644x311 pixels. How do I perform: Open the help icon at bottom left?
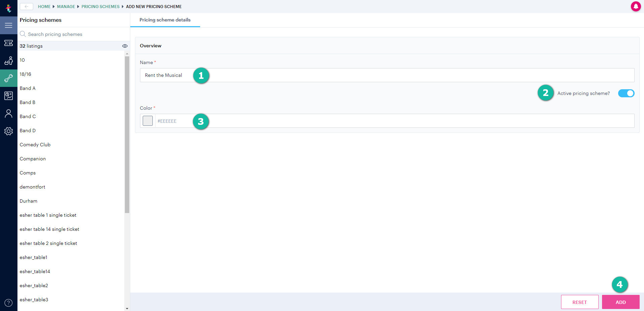(9, 302)
